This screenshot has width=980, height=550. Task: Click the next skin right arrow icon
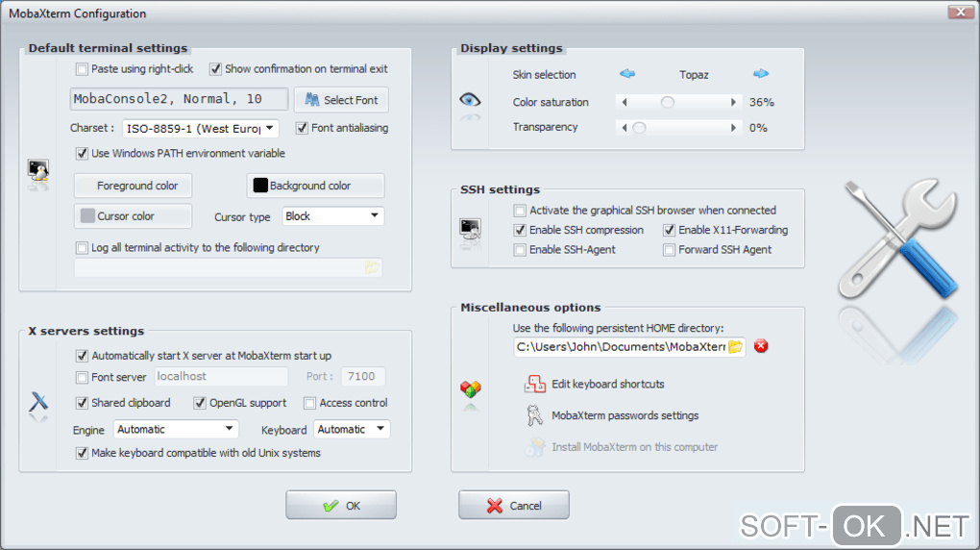pos(761,74)
